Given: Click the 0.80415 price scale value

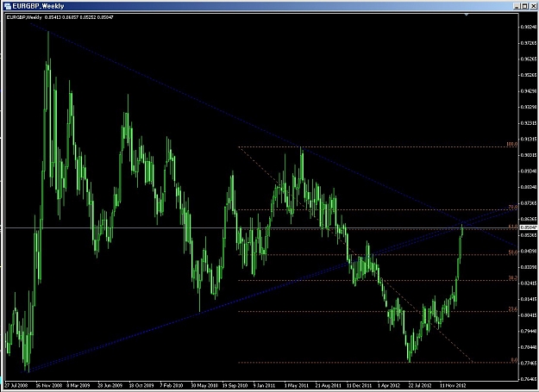Looking at the screenshot, I should pyautogui.click(x=529, y=315).
